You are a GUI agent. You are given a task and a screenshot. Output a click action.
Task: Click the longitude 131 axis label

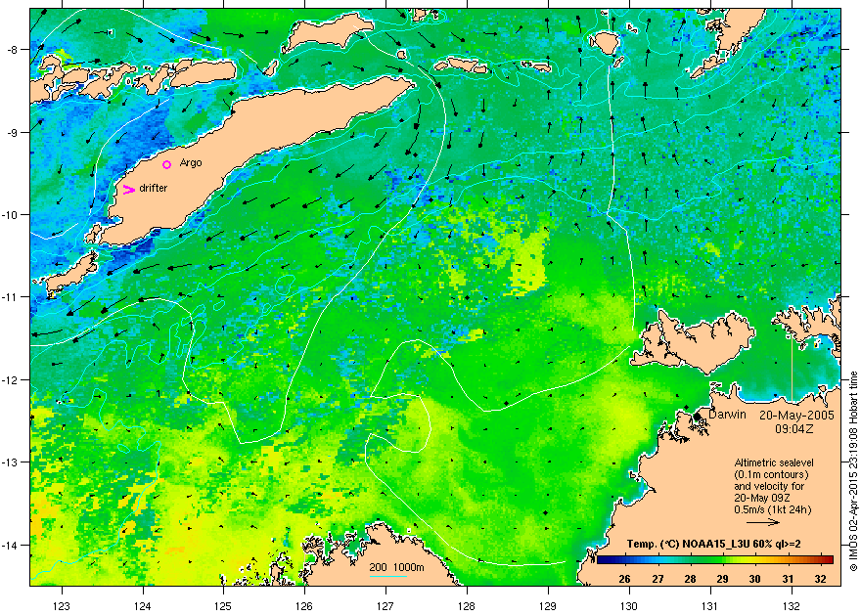(710, 606)
